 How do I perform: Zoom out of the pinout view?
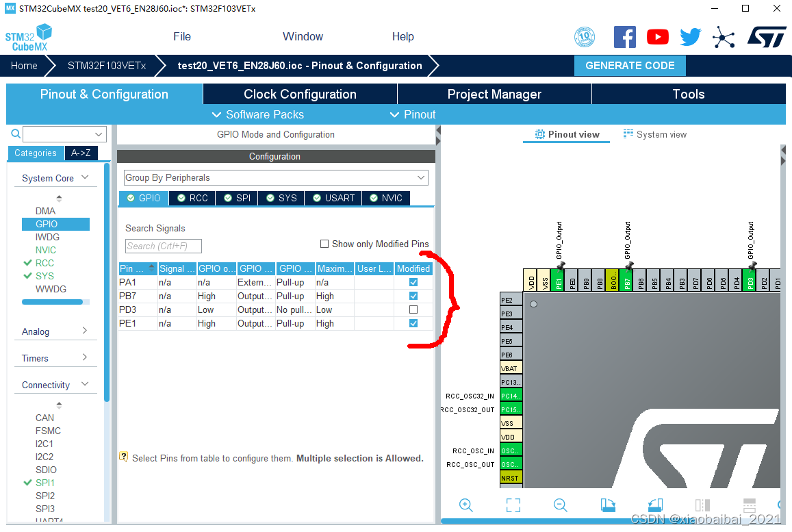click(560, 505)
